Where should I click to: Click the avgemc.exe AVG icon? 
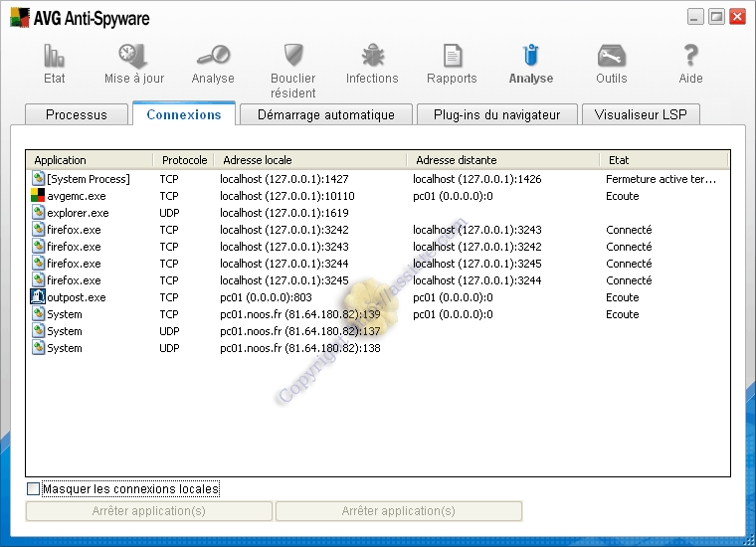tap(38, 195)
